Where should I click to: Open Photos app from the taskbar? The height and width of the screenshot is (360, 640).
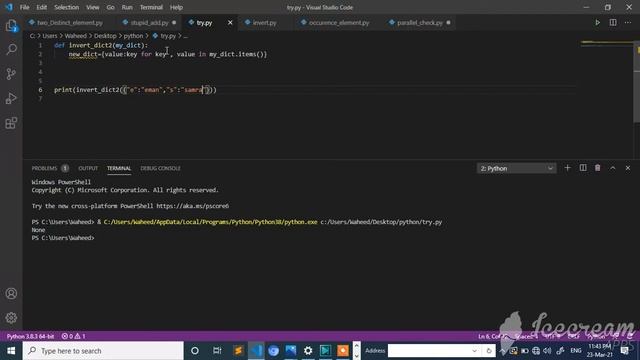[291, 351]
